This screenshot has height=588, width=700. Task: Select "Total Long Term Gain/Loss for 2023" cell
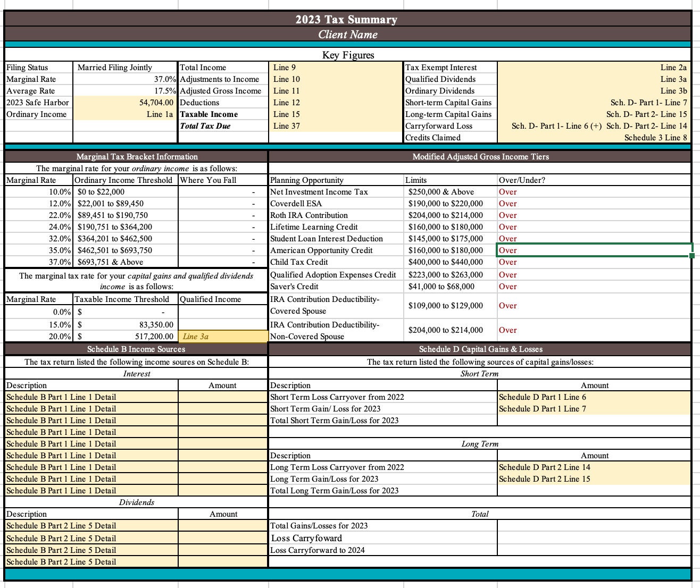click(383, 491)
